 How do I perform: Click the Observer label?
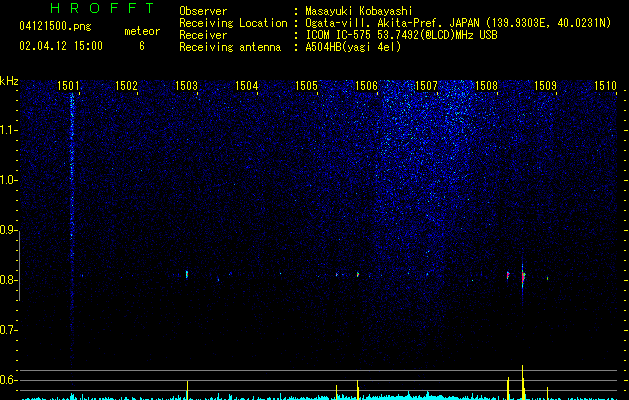(203, 11)
